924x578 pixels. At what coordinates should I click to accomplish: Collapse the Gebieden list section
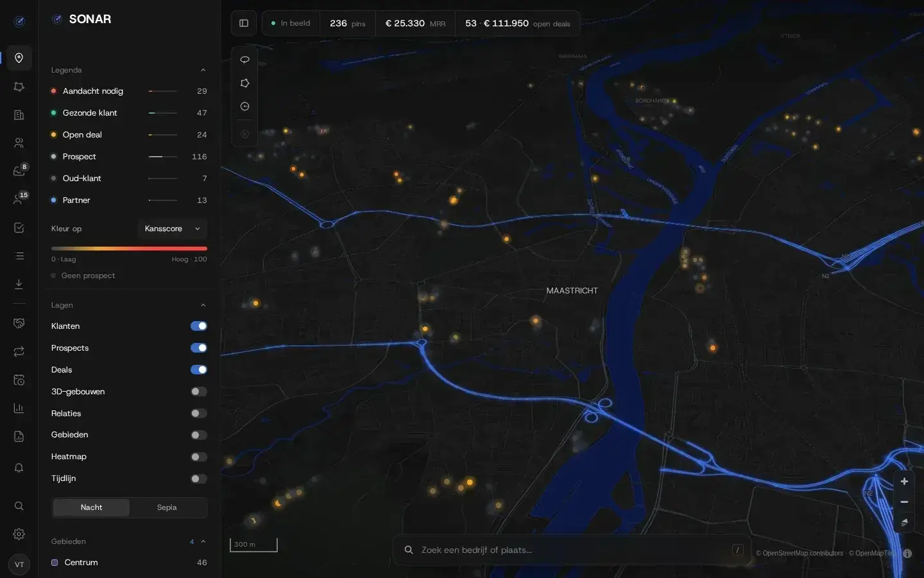[203, 541]
